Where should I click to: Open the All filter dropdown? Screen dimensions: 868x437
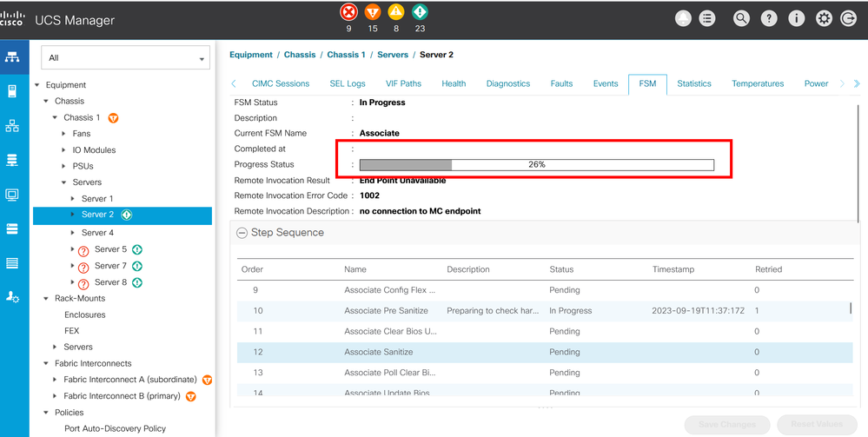[126, 57]
